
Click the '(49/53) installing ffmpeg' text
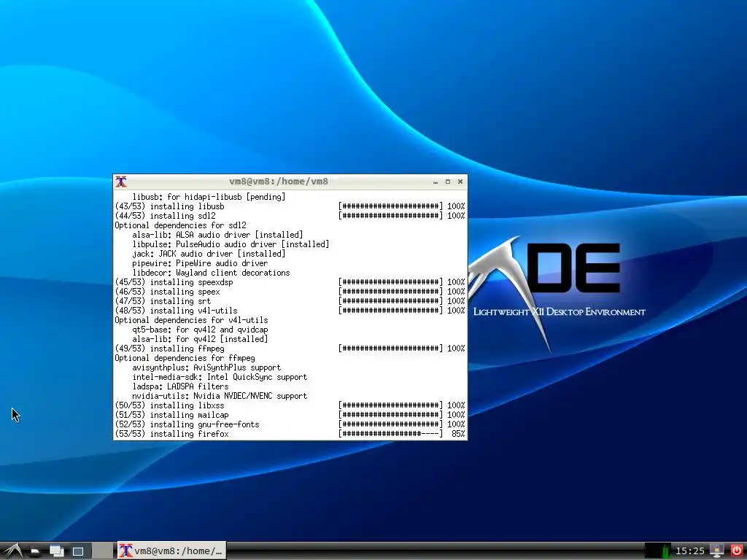pyautogui.click(x=169, y=349)
